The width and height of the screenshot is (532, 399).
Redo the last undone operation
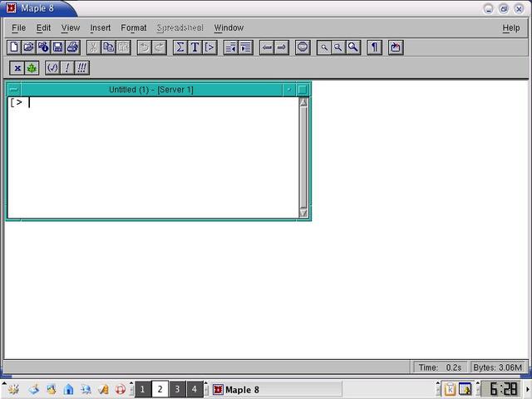pos(159,47)
